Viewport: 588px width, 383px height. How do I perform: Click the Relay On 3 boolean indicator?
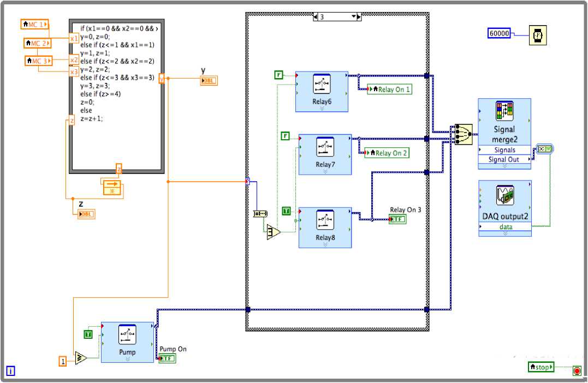click(x=397, y=219)
